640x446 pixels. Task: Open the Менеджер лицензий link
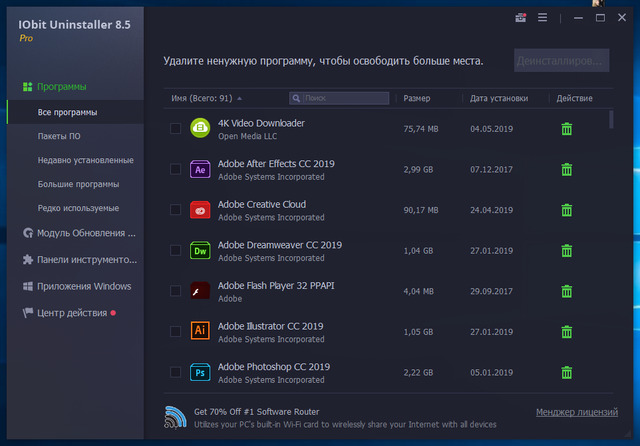click(577, 412)
